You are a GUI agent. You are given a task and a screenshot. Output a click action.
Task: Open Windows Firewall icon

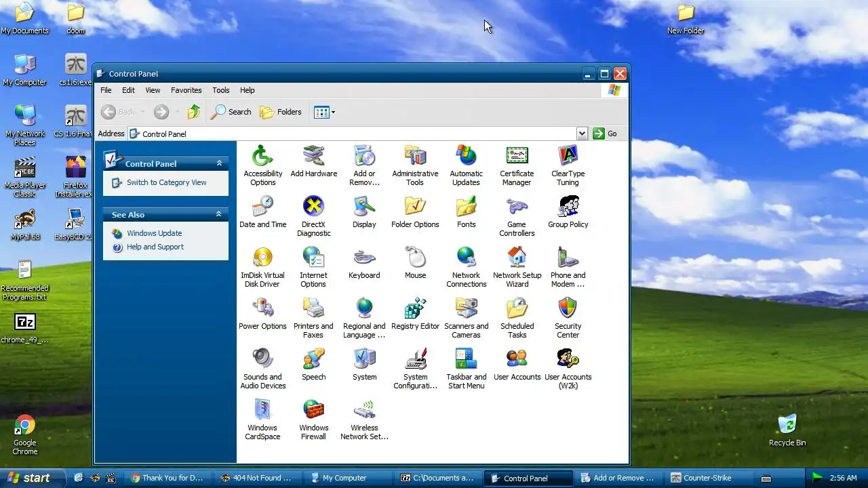[x=313, y=420]
